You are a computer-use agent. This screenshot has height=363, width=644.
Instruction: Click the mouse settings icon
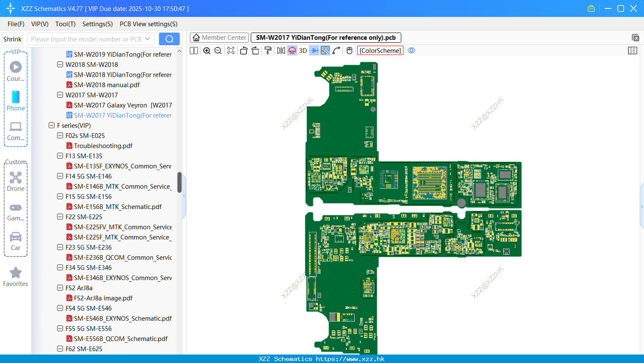tap(349, 50)
